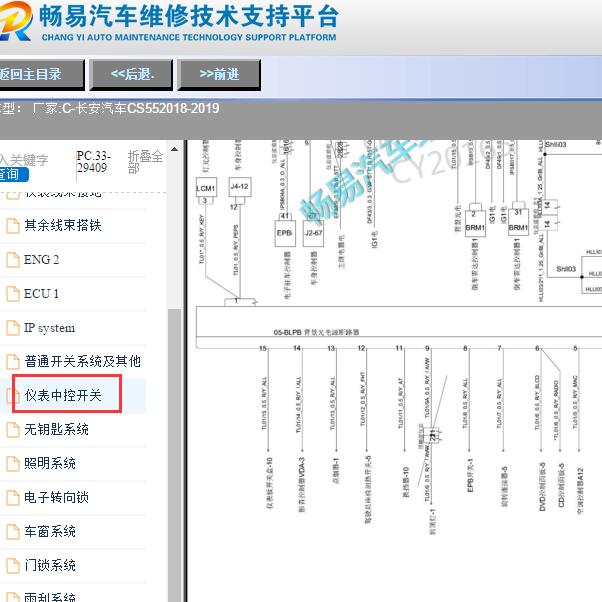Open the 门锁系统 tree item
602x602 pixels.
pyautogui.click(x=50, y=566)
